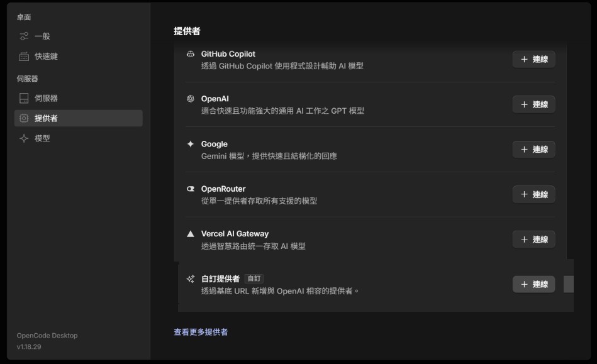Click the GitHub Copilot description text
The image size is (597, 364).
(x=282, y=66)
